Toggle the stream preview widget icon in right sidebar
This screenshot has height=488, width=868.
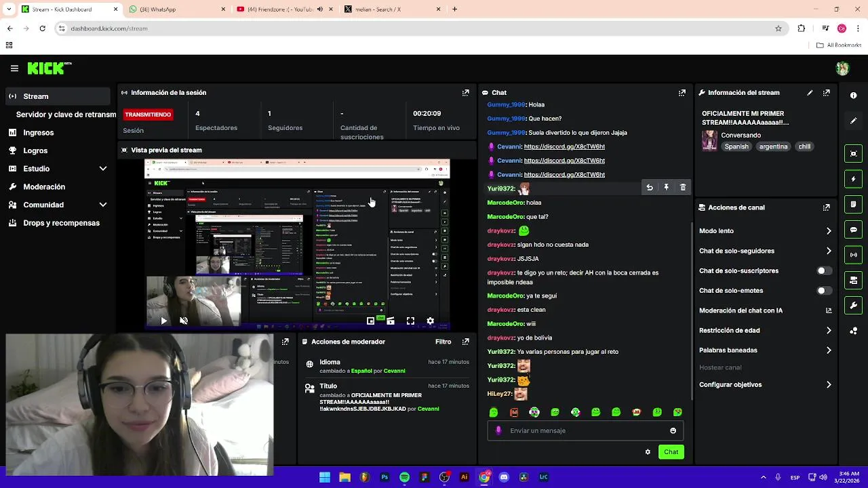point(853,154)
